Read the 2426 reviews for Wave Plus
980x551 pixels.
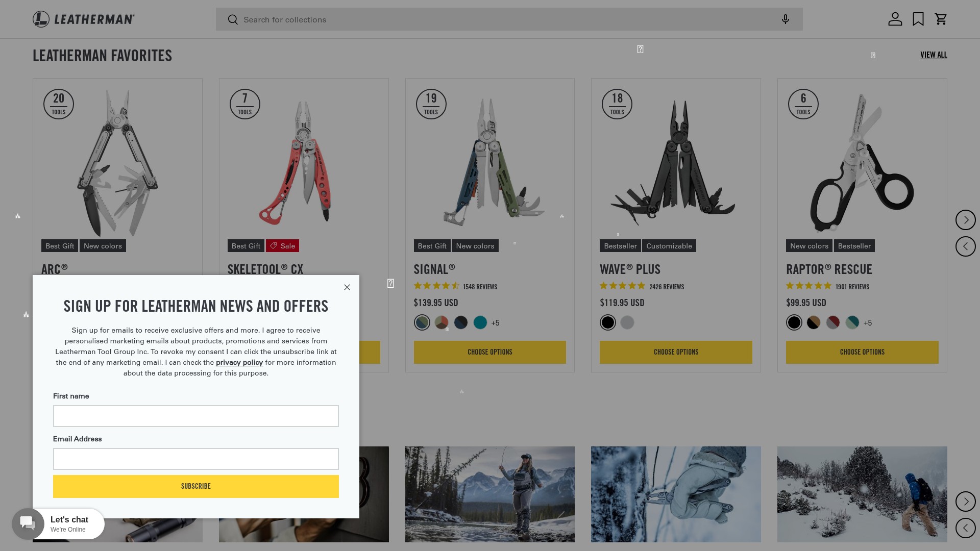pos(667,287)
